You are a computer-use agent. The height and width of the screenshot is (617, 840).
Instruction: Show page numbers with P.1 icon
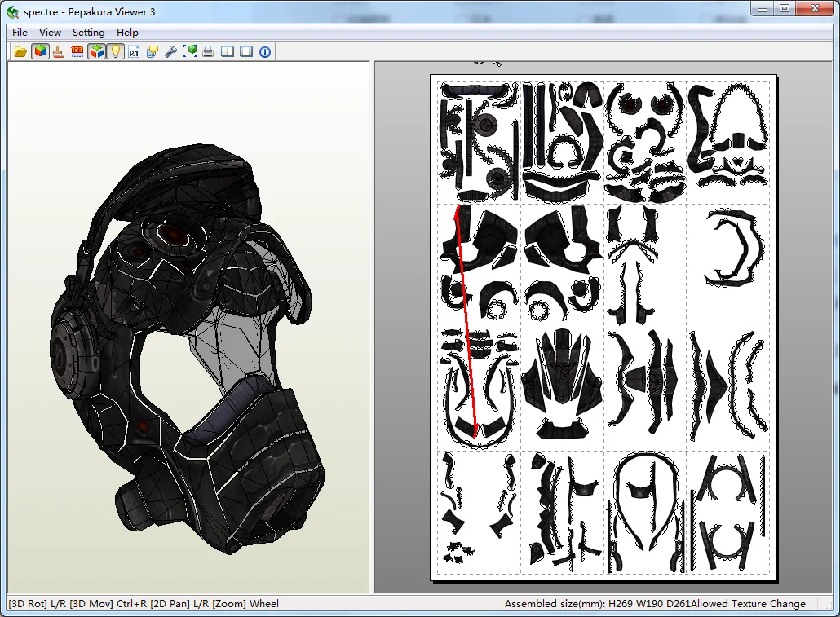click(x=134, y=52)
